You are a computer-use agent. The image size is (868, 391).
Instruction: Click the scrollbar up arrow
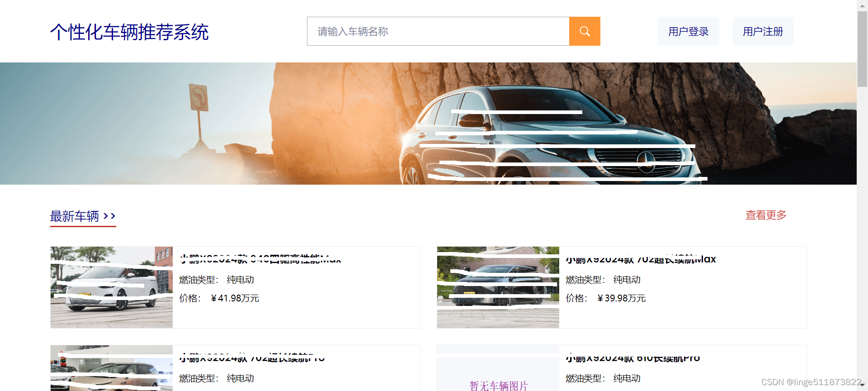click(862, 5)
